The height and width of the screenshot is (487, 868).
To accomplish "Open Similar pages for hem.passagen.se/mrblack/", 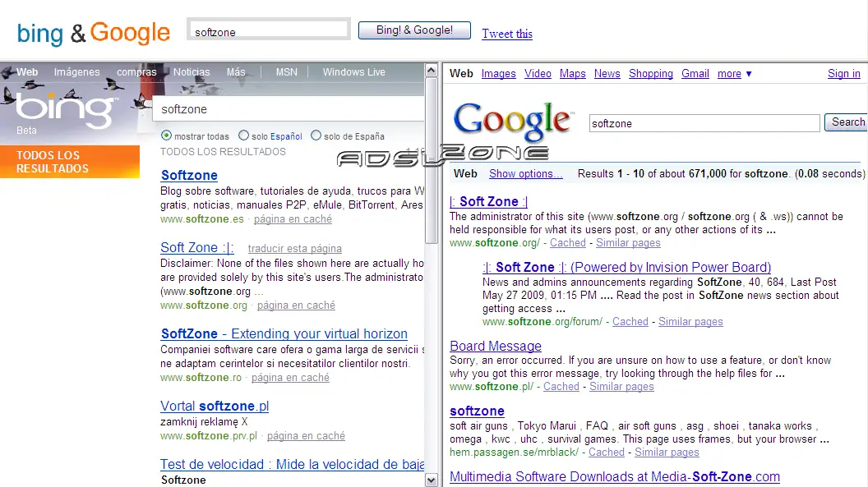I will coord(667,453).
